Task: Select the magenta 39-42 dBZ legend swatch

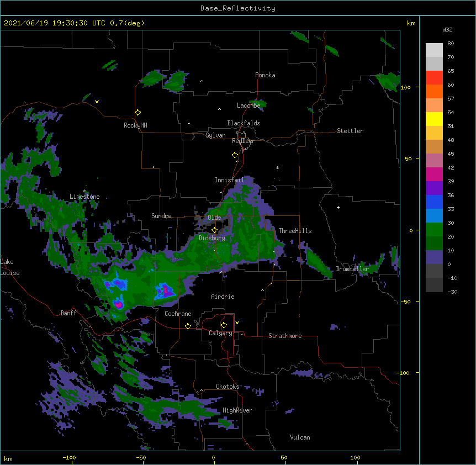Action: point(434,174)
